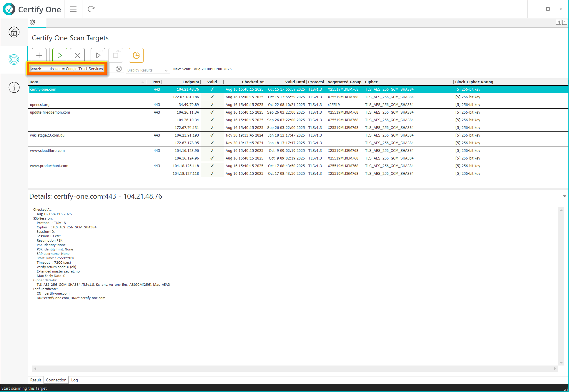The height and width of the screenshot is (392, 569).
Task: Click the orange scheduled scan clock icon
Action: tap(136, 55)
